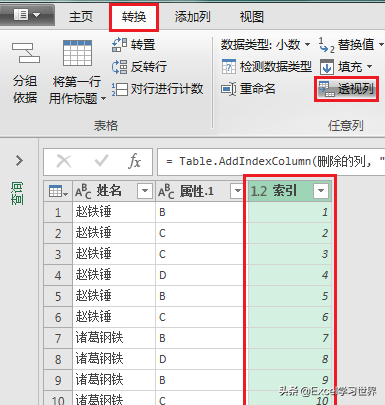The width and height of the screenshot is (385, 405).
Task: Click the 检测数据类型 icon
Action: 229,67
